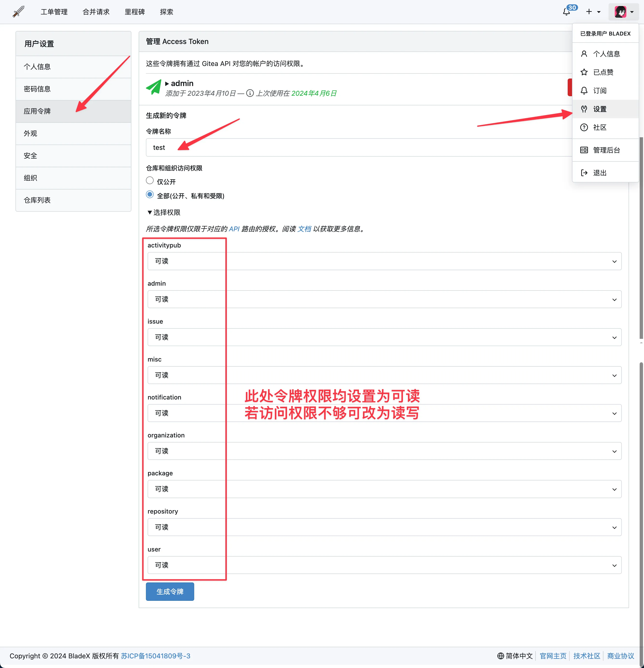Click the info icon beside last-used date
Viewport: 644px width, 668px height.
tap(250, 93)
